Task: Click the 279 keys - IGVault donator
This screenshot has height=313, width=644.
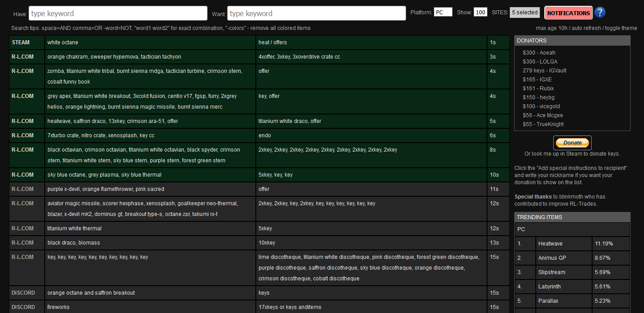Action: [544, 71]
